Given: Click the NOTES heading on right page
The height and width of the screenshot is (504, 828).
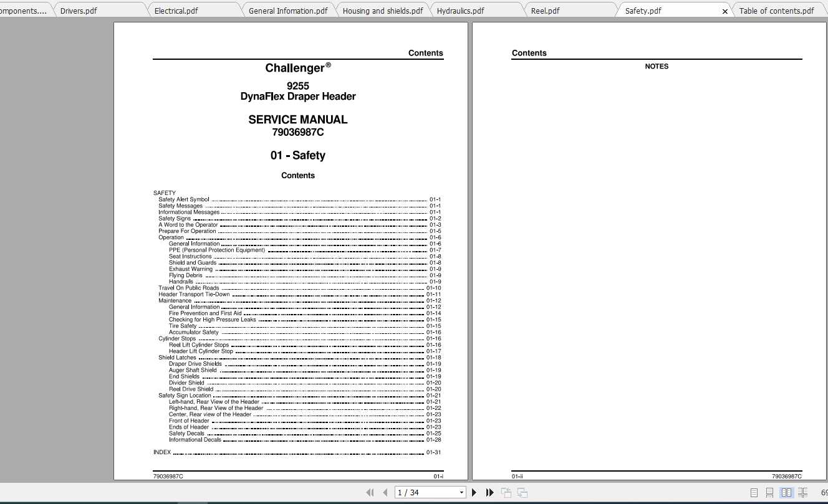Looking at the screenshot, I should coord(657,67).
